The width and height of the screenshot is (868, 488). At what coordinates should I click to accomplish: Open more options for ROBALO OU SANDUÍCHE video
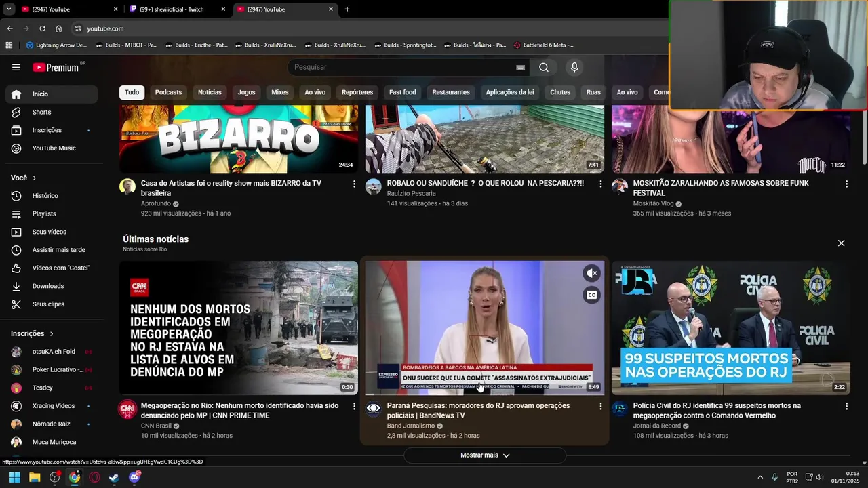tap(600, 184)
